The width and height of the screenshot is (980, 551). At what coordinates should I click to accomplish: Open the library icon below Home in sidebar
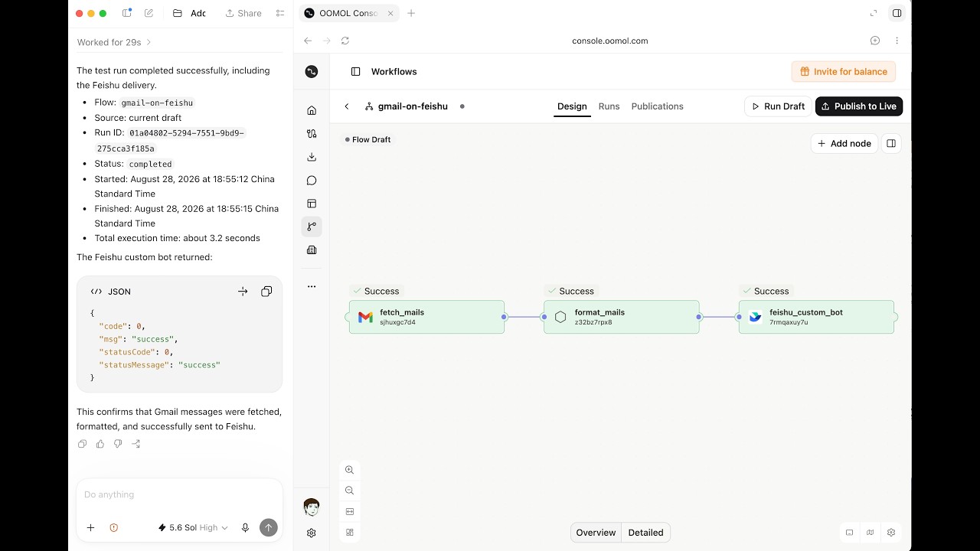(312, 133)
